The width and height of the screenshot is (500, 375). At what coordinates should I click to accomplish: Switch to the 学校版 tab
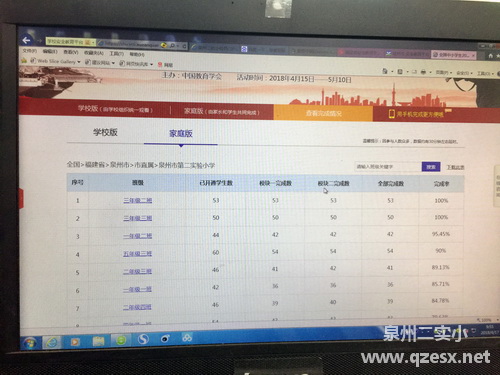click(x=105, y=132)
